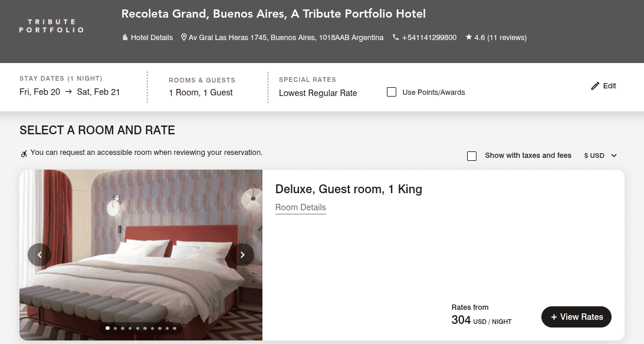Click the map pin icon before the address
This screenshot has height=344, width=644.
pos(185,37)
